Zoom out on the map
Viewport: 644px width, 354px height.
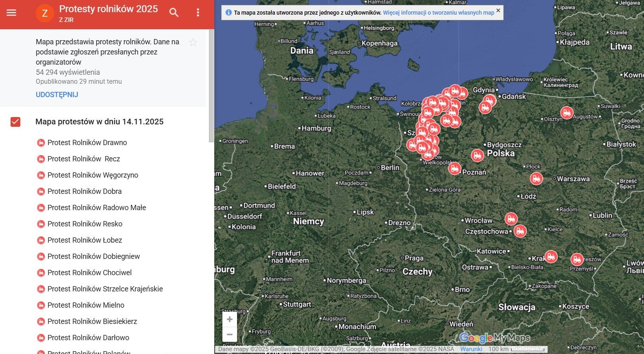coord(230,334)
